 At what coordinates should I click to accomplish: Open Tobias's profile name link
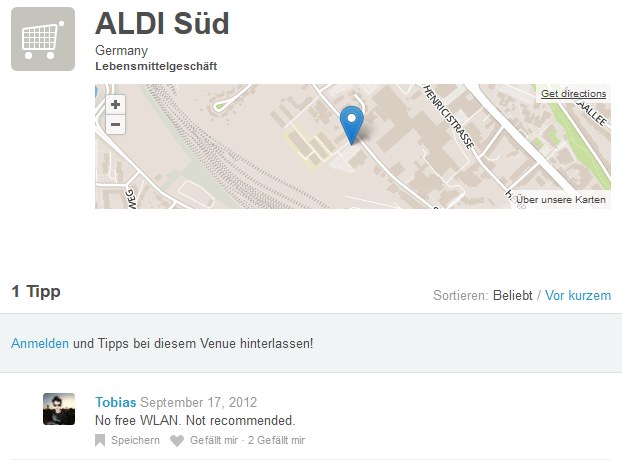[115, 402]
